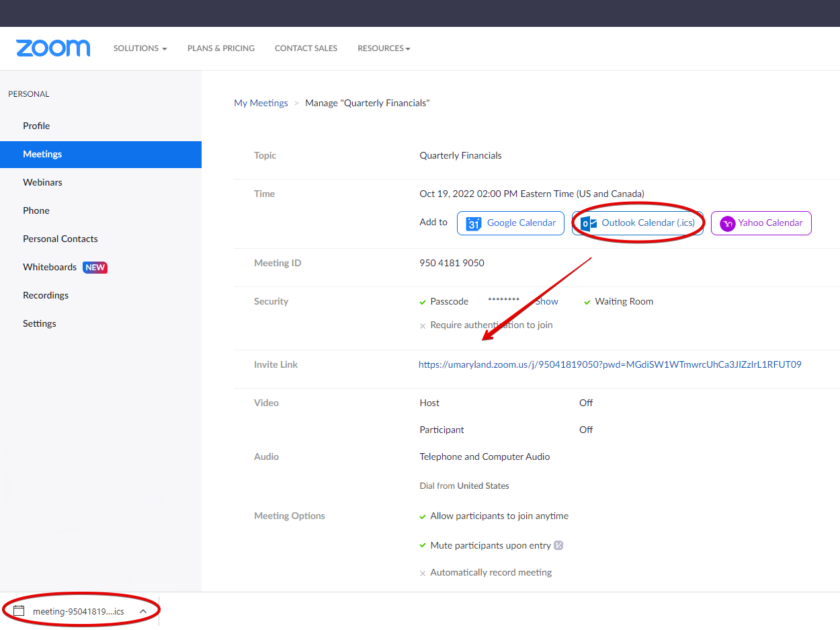Open the download item options chevron
The width and height of the screenshot is (840, 630).
(x=143, y=611)
